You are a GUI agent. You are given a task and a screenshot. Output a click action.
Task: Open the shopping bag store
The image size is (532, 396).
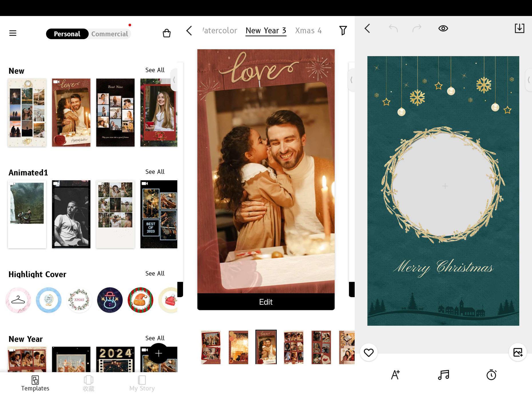(166, 33)
